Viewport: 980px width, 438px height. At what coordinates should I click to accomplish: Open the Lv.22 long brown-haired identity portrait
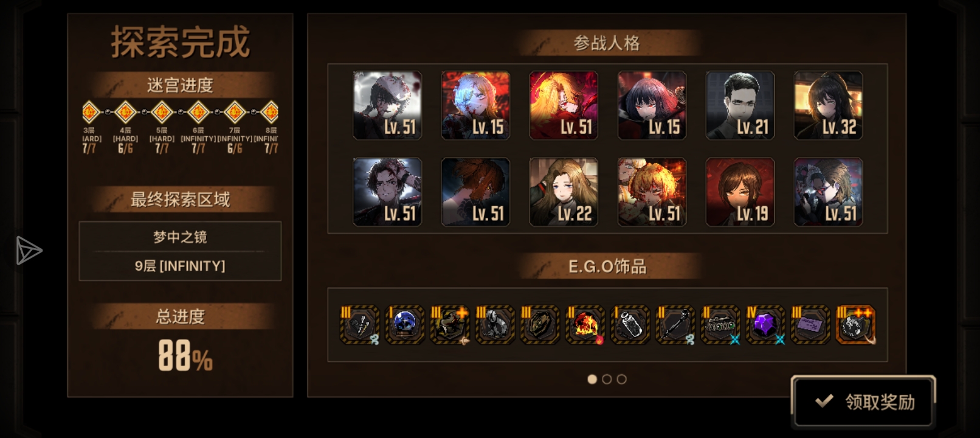pos(564,192)
